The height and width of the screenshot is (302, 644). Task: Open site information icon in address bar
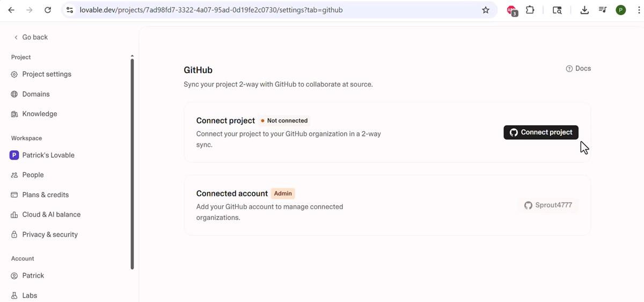pos(69,10)
